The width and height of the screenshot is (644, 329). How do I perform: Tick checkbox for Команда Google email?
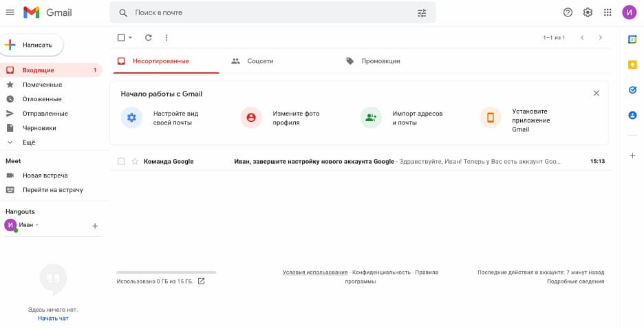[x=121, y=162]
